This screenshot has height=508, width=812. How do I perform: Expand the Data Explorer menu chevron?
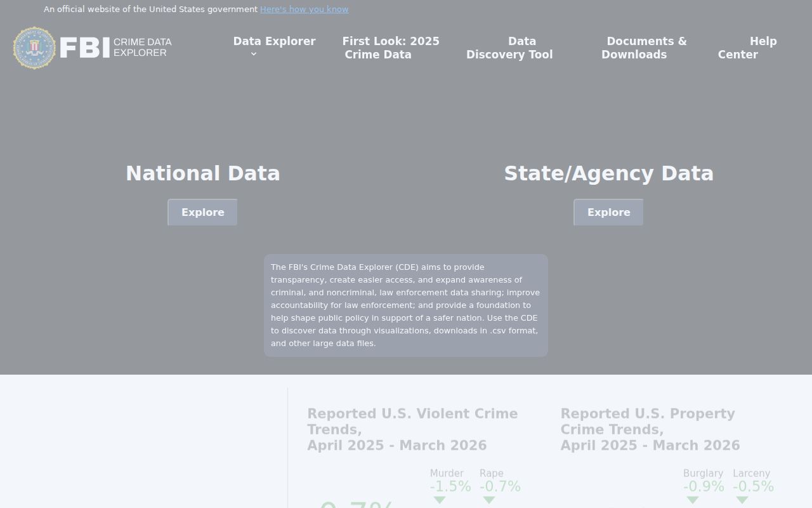[254, 54]
